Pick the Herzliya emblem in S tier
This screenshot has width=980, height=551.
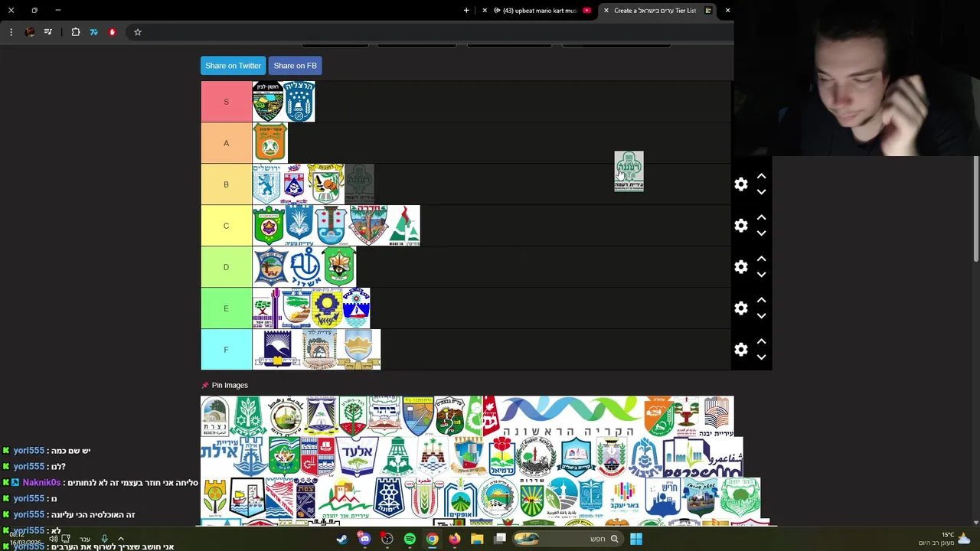299,102
